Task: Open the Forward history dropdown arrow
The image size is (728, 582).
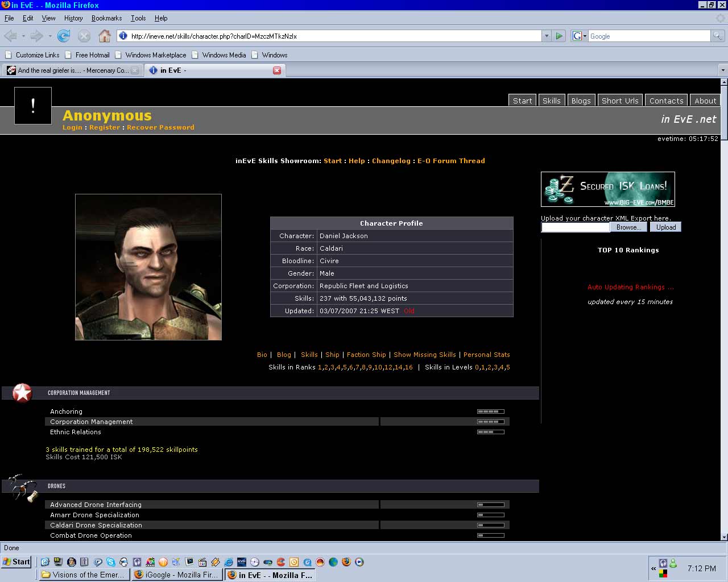Action: tap(50, 36)
